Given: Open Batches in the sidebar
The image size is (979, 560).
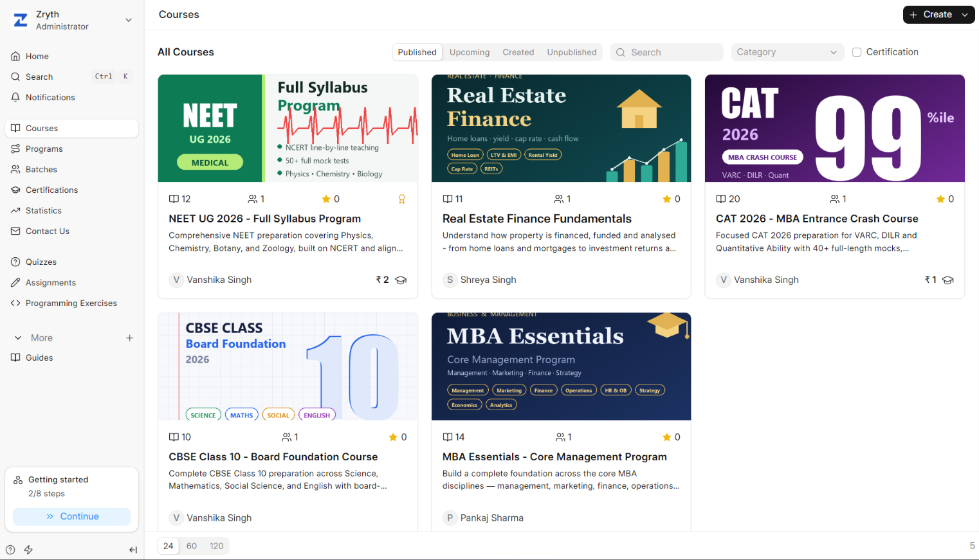Looking at the screenshot, I should tap(72, 169).
